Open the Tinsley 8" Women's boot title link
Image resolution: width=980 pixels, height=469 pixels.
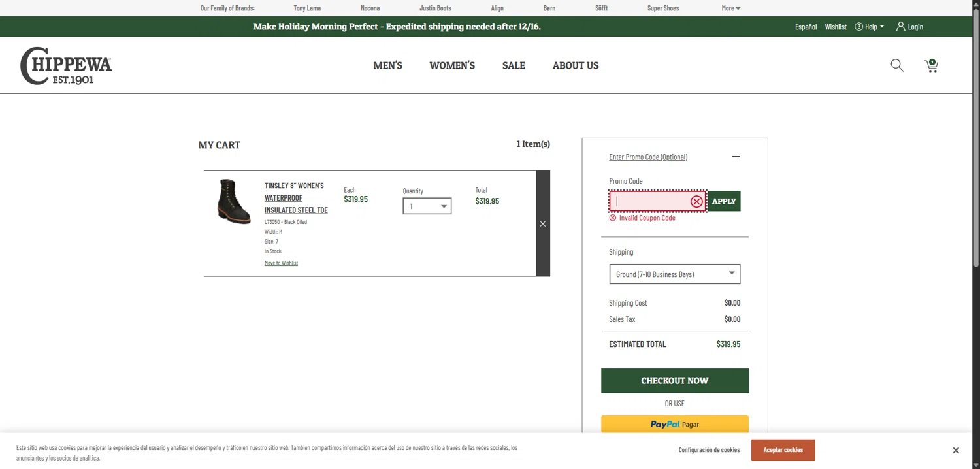(296, 198)
